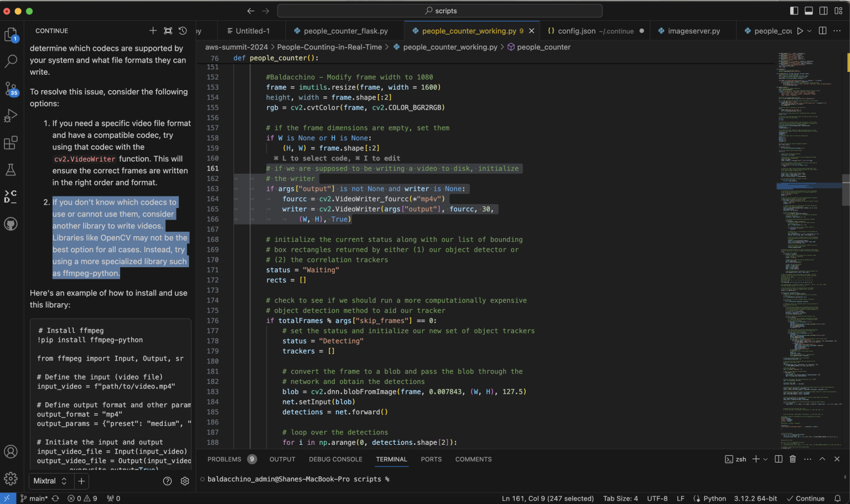This screenshot has width=850, height=504.
Task: Open branch picker via main* status item
Action: click(34, 498)
